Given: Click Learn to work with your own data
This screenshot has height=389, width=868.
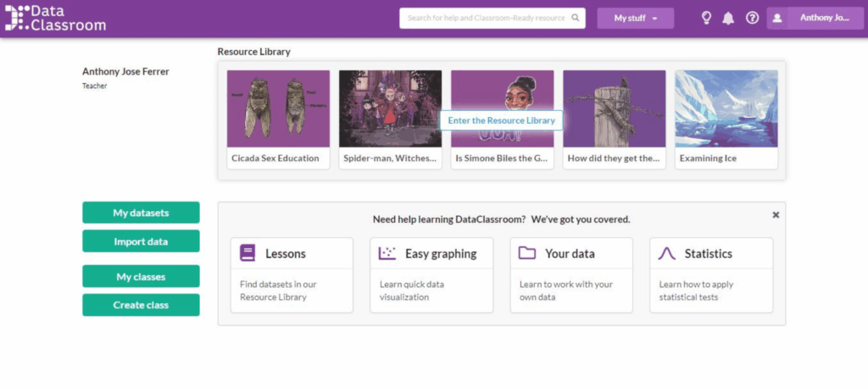Looking at the screenshot, I should [565, 291].
